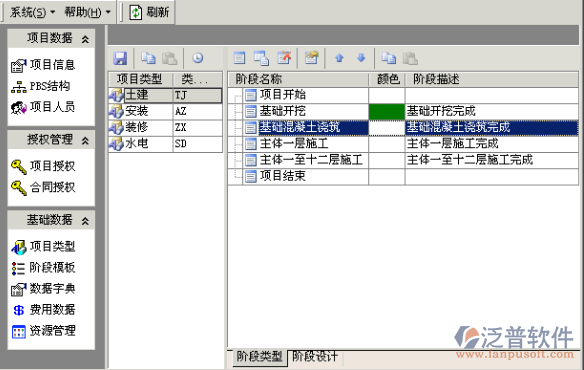This screenshot has width=584, height=370.
Task: Collapse the 授权管理 panel chevron
Action: point(85,140)
